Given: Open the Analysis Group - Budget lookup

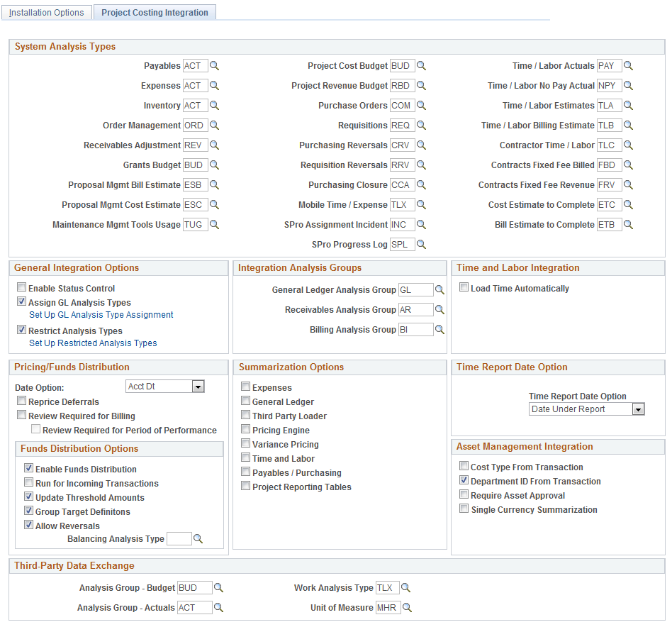Looking at the screenshot, I should (218, 587).
